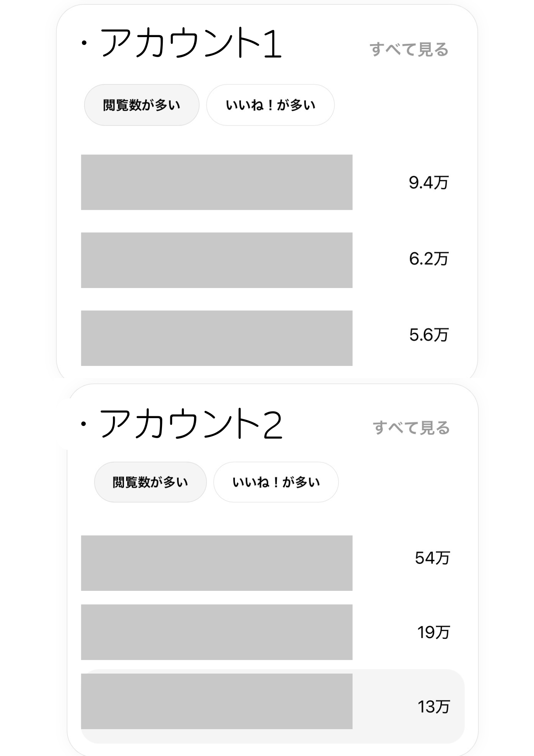Open the post thumbnail beside 54万
Screen dimensions: 534x756
[216, 563]
